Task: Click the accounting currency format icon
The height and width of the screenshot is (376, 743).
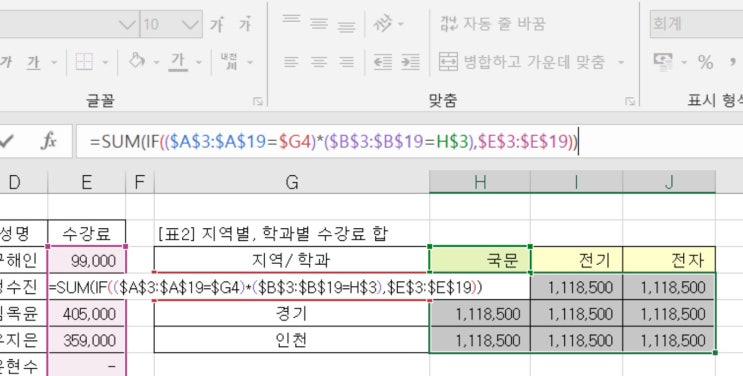Action: click(x=663, y=62)
